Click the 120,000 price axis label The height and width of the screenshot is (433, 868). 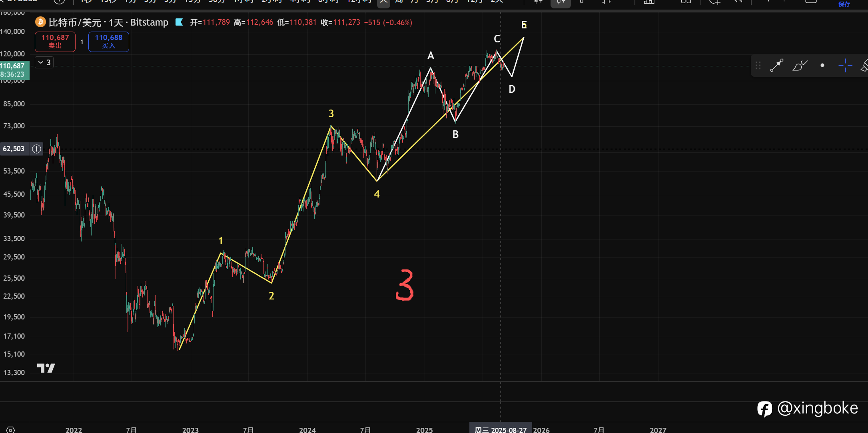click(13, 54)
